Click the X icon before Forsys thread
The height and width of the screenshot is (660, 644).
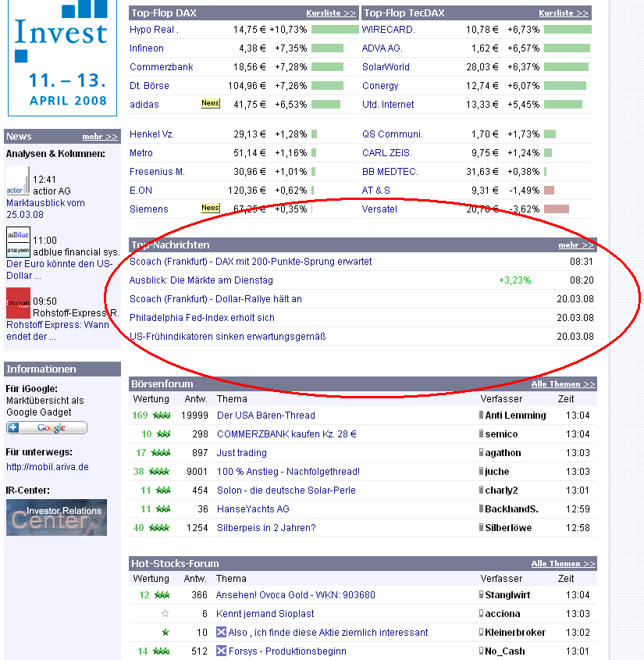pos(221,651)
